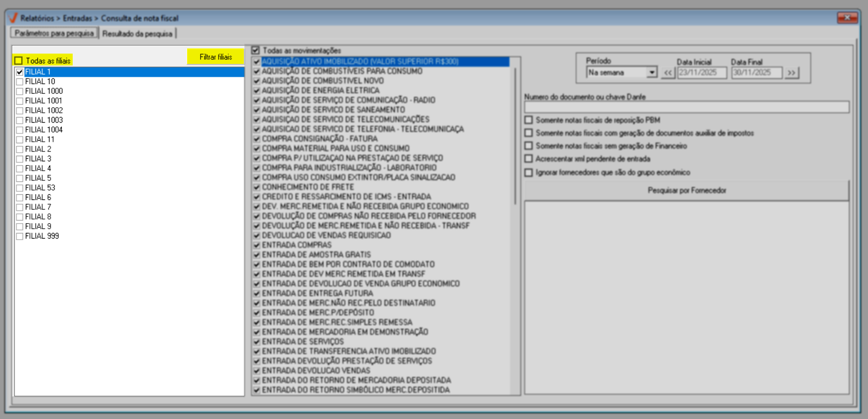Select AQUISIÇÃO DE ENERGIA ELETRICA row

click(321, 91)
